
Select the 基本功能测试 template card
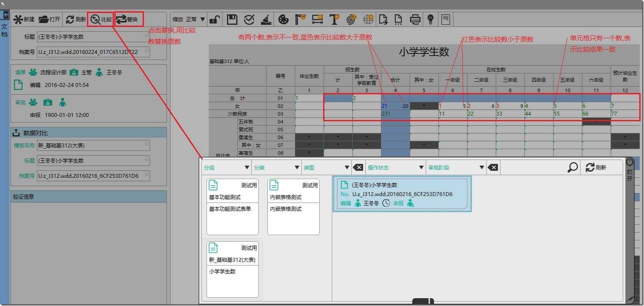[233, 207]
